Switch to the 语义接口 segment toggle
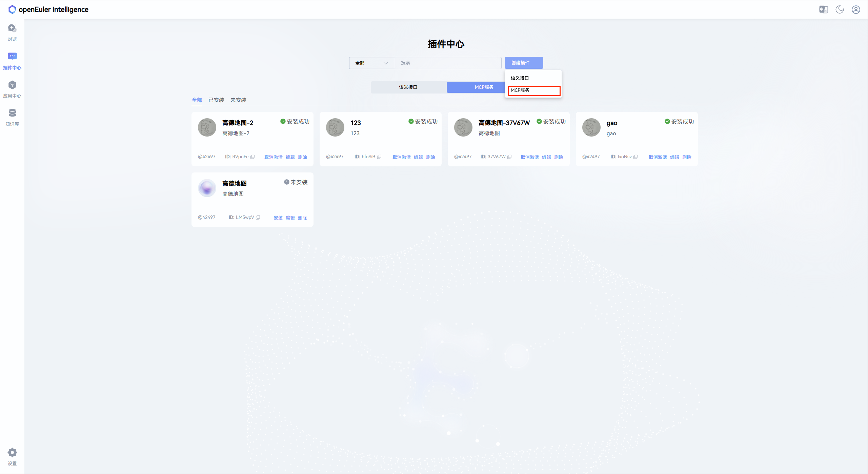 click(408, 87)
